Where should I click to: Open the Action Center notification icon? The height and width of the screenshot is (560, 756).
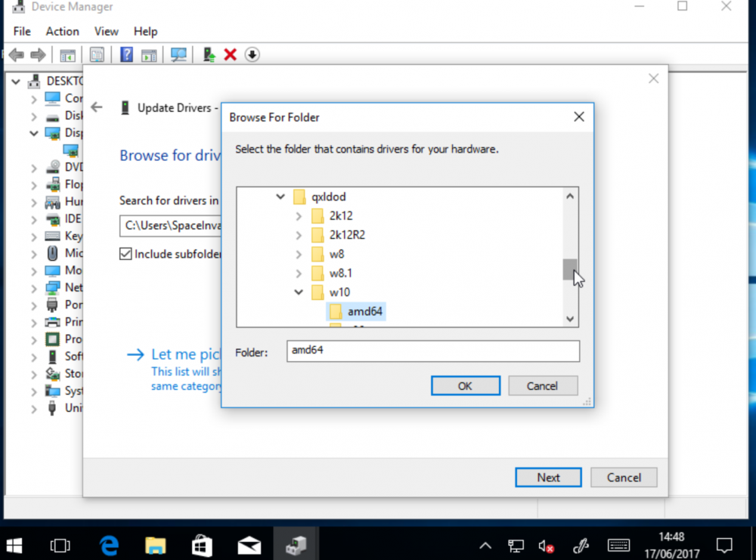pos(724,546)
